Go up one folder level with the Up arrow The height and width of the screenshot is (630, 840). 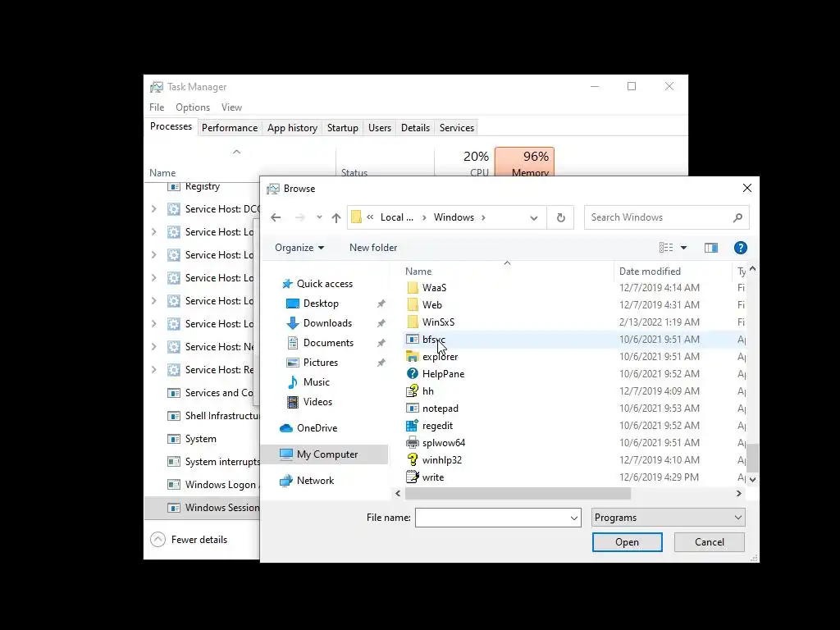(336, 217)
